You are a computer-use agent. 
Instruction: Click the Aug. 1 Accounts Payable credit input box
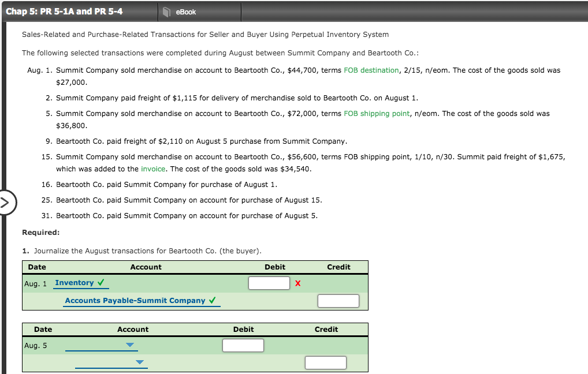(338, 301)
